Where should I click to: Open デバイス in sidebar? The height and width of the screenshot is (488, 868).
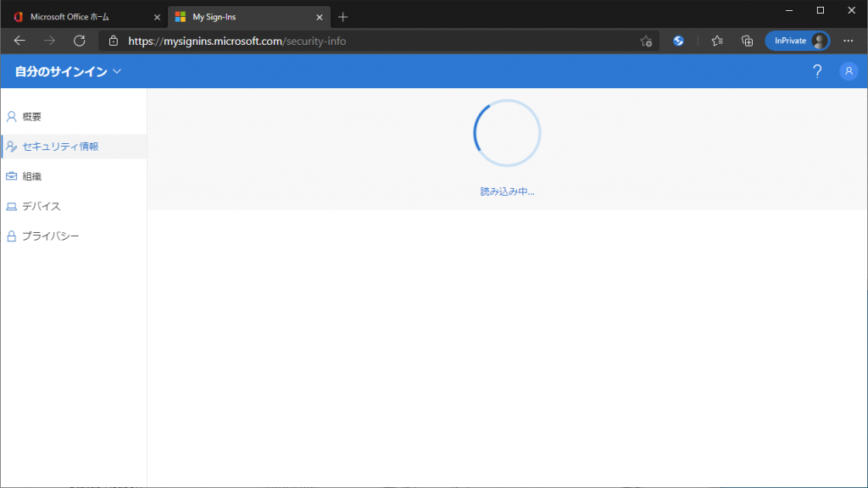point(74,207)
